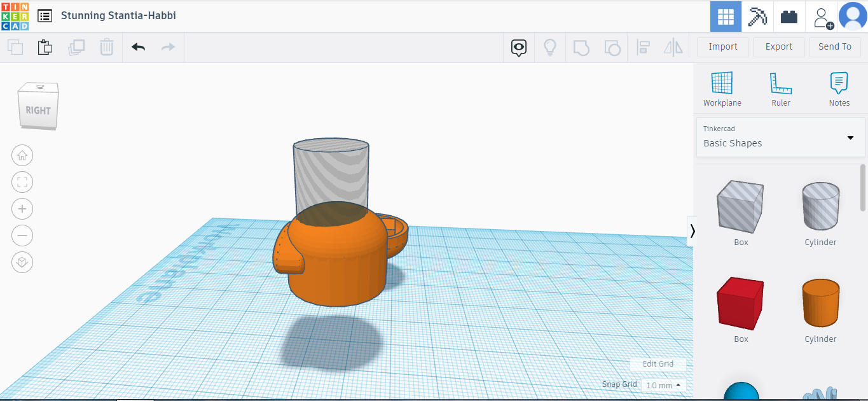The height and width of the screenshot is (401, 868).
Task: Open the Snap Grid 1.0 mm dropdown
Action: click(x=664, y=385)
